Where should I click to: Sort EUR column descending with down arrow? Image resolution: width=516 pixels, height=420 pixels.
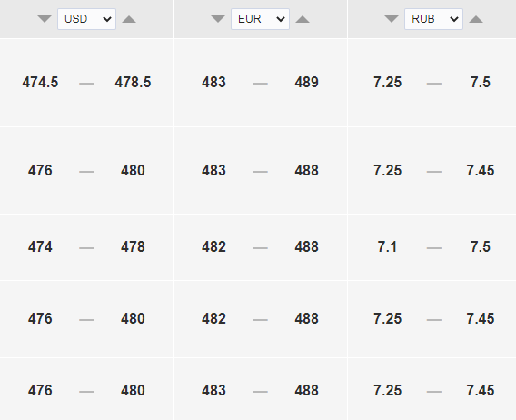(x=218, y=19)
